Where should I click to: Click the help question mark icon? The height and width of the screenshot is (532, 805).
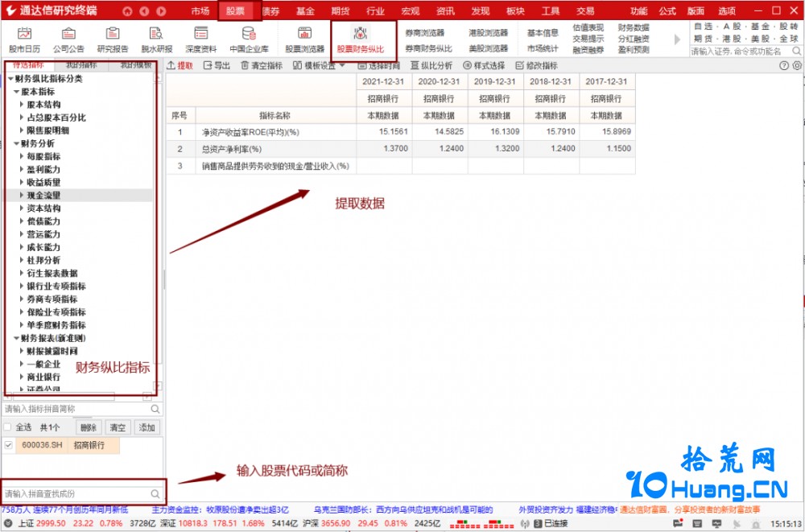[783, 65]
